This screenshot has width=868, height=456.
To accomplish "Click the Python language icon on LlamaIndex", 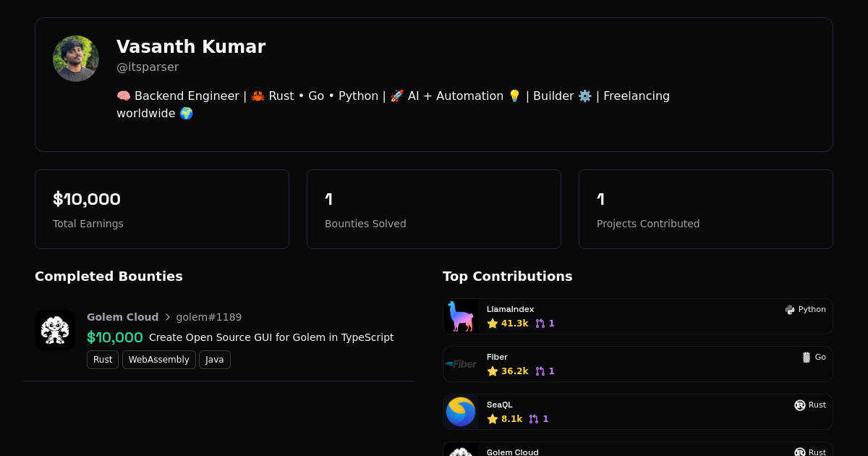I will 790,310.
